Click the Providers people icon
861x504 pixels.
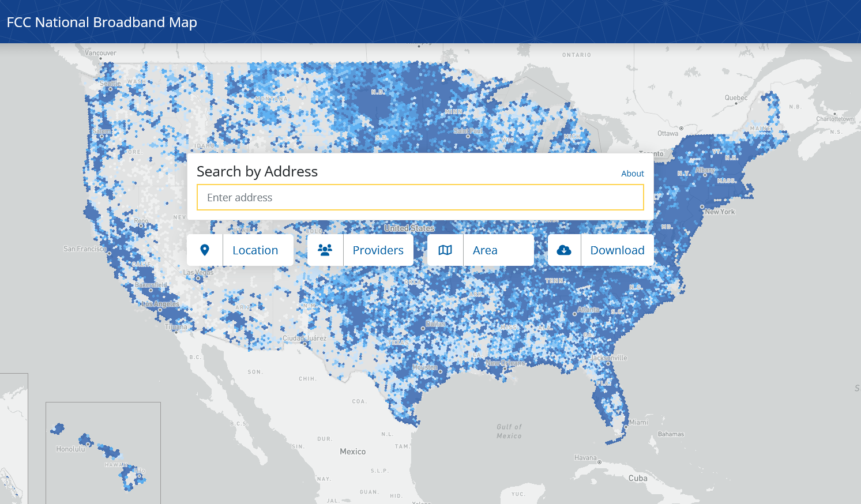click(325, 250)
